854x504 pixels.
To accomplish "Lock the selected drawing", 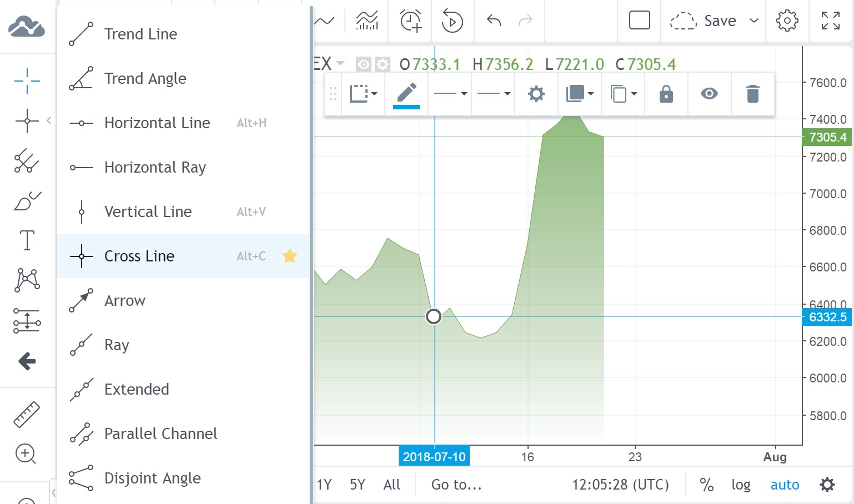I will point(666,94).
